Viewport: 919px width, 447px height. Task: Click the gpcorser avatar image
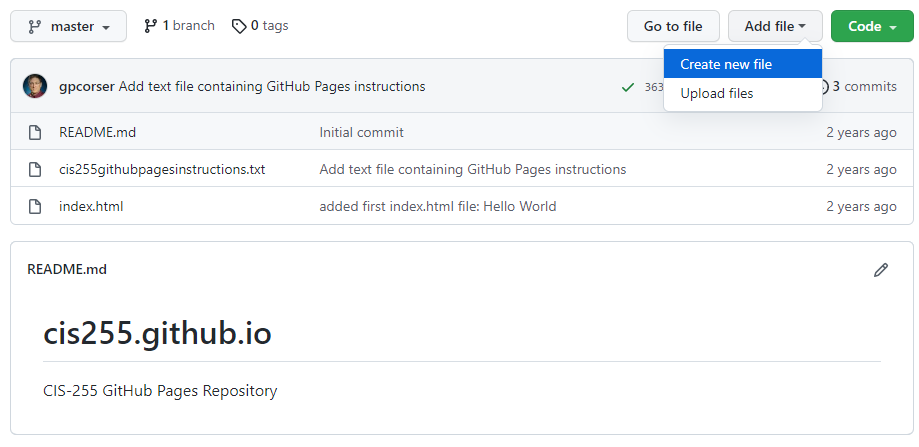(35, 87)
